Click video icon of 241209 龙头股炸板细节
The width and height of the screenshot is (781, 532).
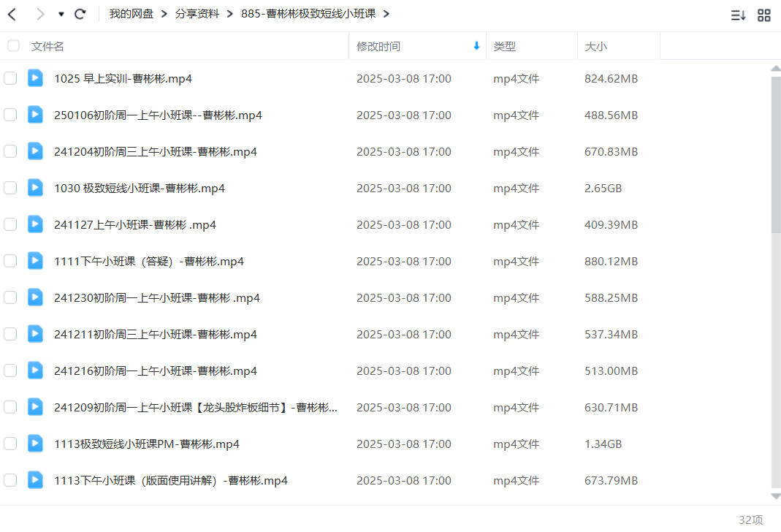pos(35,406)
